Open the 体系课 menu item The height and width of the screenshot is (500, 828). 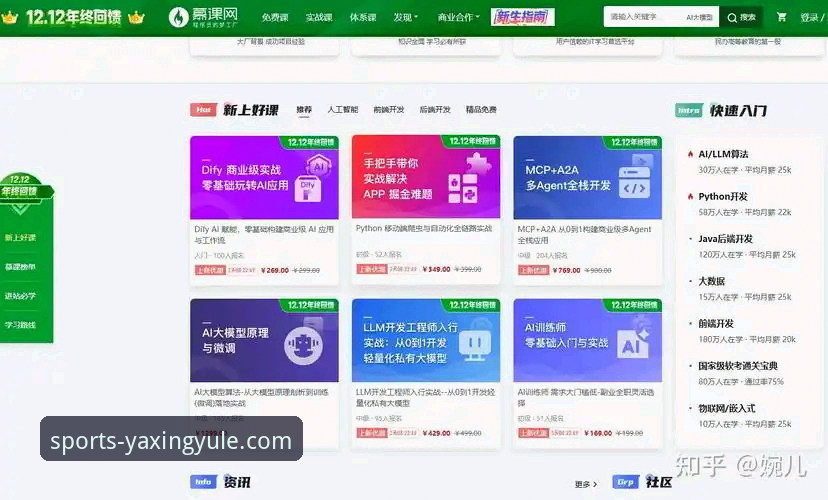coord(363,17)
